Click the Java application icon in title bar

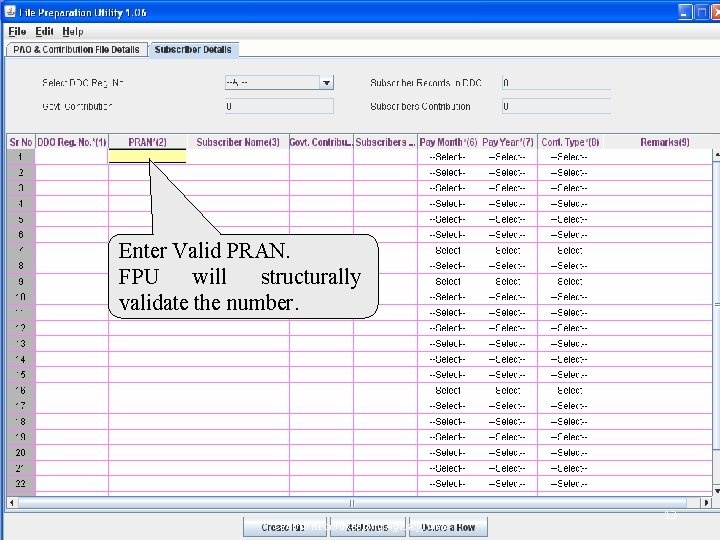coord(10,12)
